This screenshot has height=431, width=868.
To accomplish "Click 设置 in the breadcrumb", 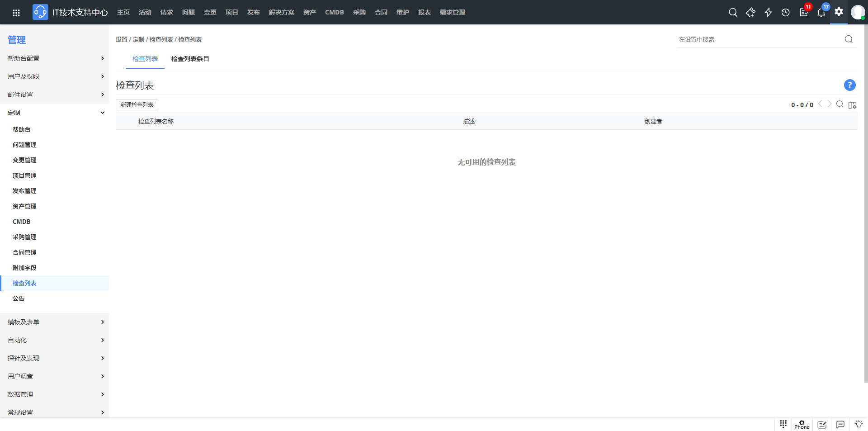I will pos(122,39).
